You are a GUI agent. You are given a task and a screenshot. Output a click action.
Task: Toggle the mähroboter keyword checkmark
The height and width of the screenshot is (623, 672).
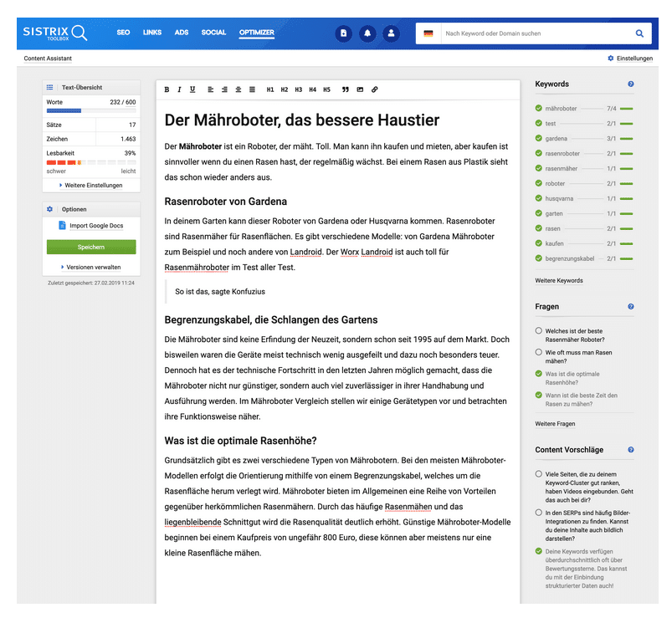coord(539,109)
